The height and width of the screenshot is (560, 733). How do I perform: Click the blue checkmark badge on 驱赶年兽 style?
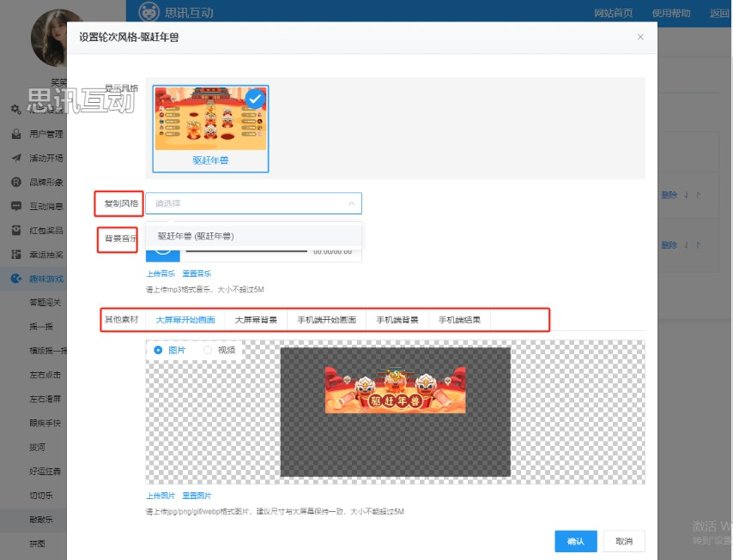pos(255,99)
